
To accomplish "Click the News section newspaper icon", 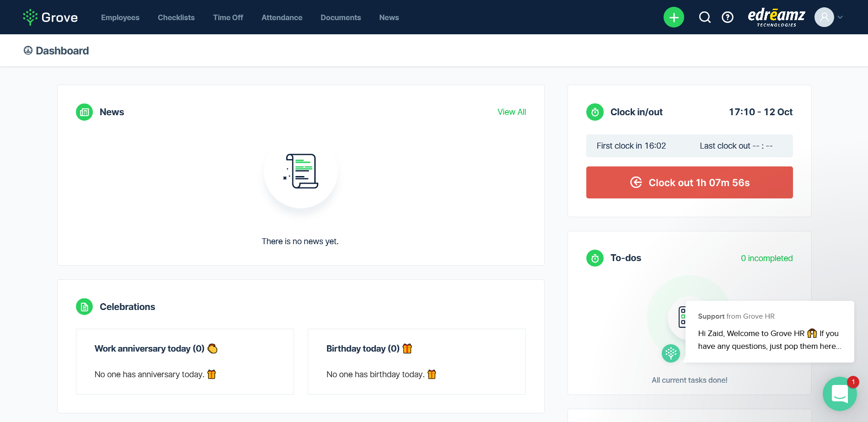I will tap(84, 112).
